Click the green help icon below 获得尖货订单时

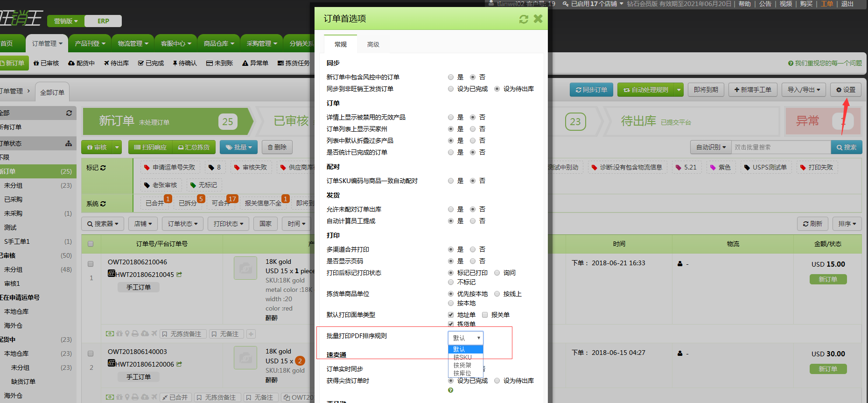tap(450, 390)
